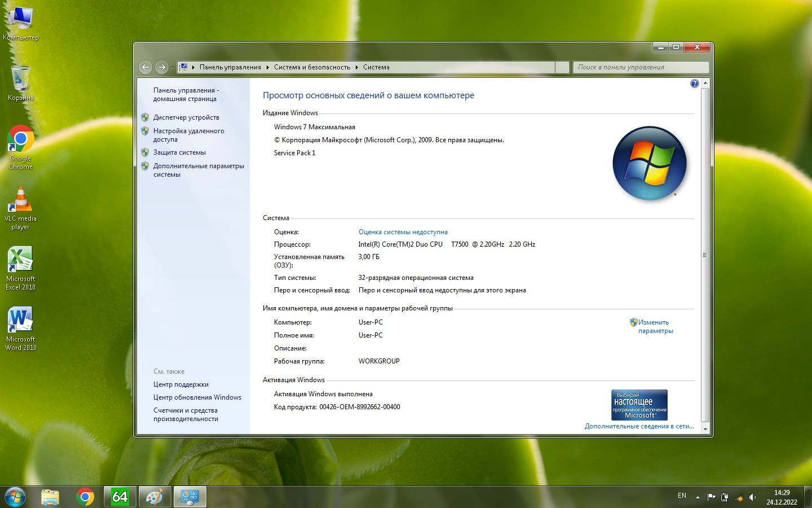The height and width of the screenshot is (508, 812).
Task: Click the genuine Microsoft software badge
Action: [639, 405]
